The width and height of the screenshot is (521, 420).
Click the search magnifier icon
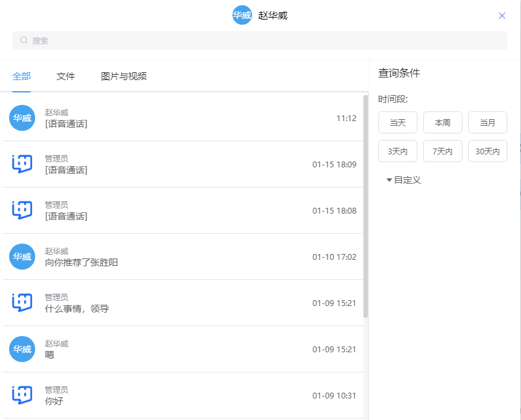point(24,40)
